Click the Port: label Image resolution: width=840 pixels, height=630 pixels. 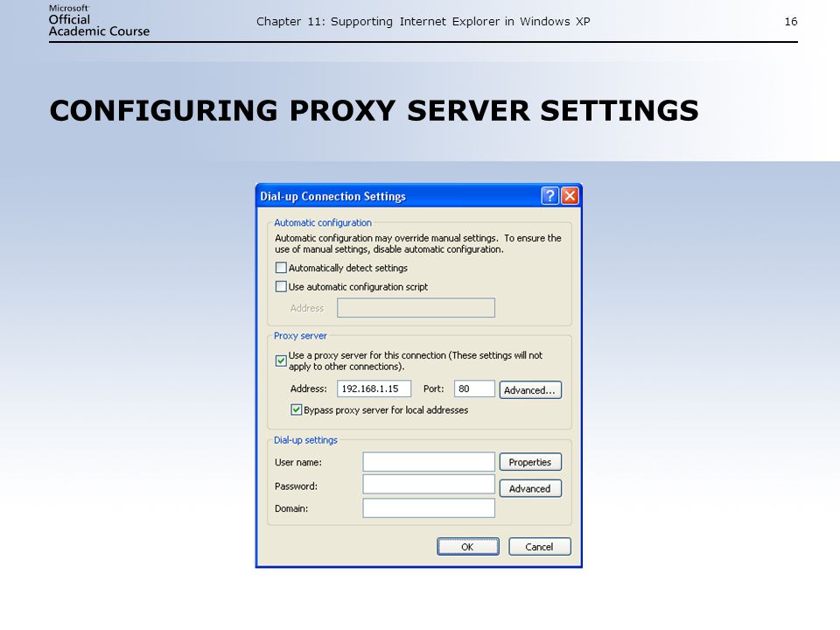[x=433, y=388]
